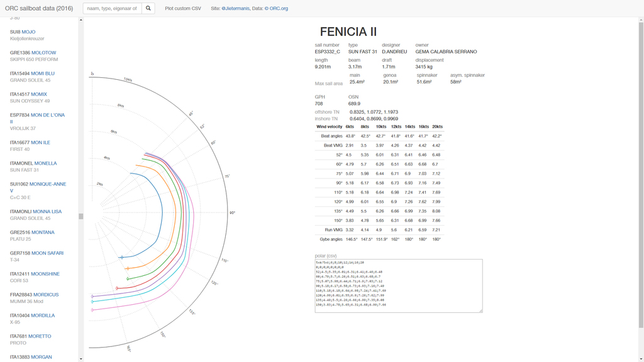Select the MONELLA boat entry

[45, 163]
